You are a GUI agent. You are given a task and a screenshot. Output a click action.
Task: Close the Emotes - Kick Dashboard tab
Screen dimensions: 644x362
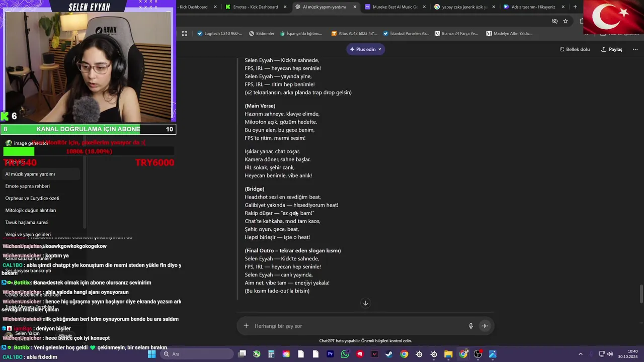285,7
